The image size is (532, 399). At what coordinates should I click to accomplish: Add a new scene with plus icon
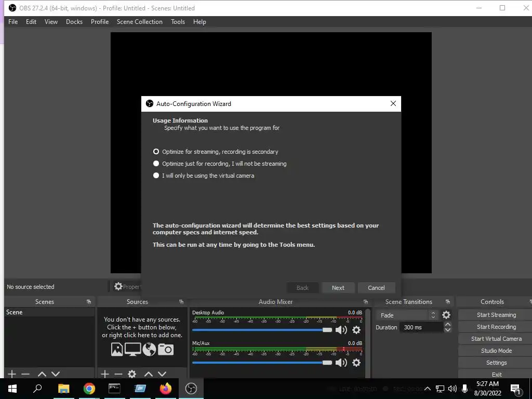coord(12,374)
